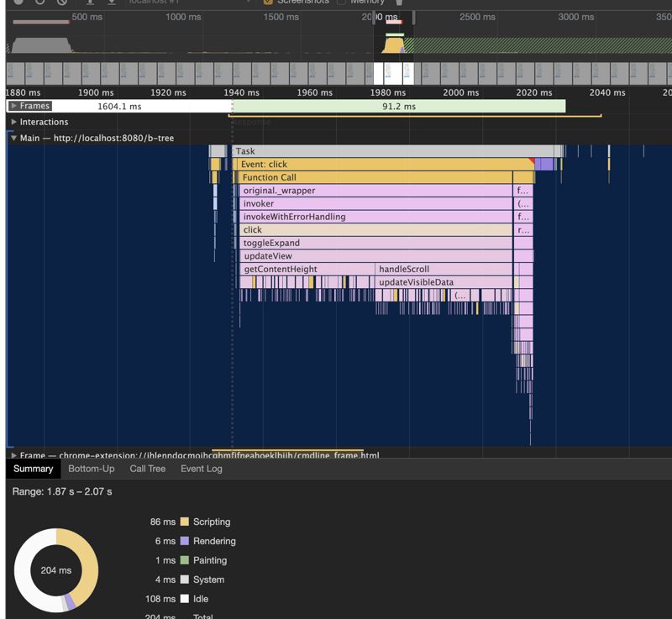Expand the chrome-extension Frame track
Screen dimensions: 672x619
click(x=14, y=455)
